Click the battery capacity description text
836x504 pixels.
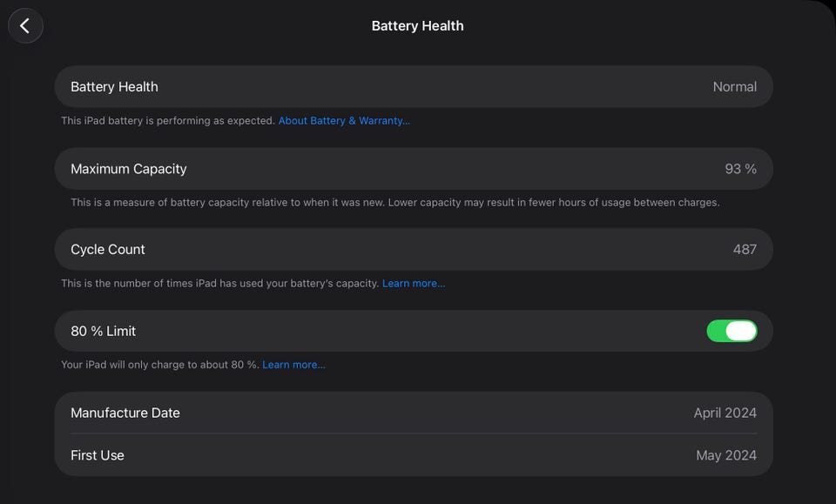pos(394,203)
